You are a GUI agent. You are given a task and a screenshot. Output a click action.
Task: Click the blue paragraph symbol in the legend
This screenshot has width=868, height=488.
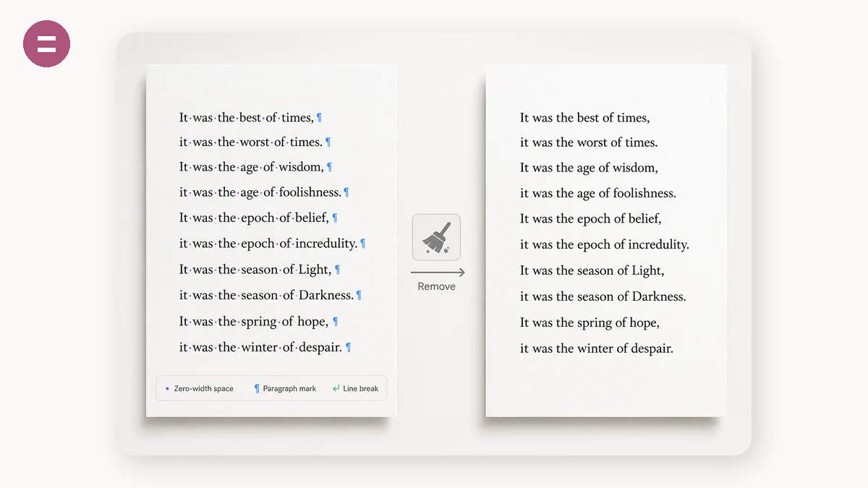pyautogui.click(x=257, y=388)
